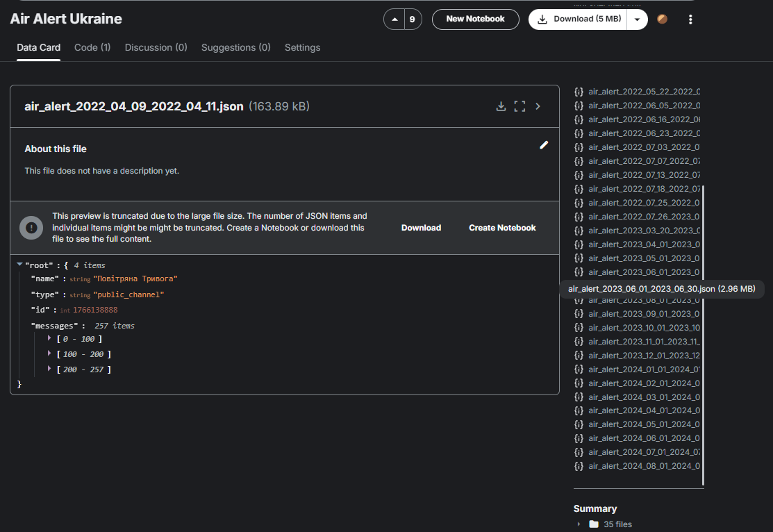
Task: Click the file list vertical scrollbar
Action: 703,335
